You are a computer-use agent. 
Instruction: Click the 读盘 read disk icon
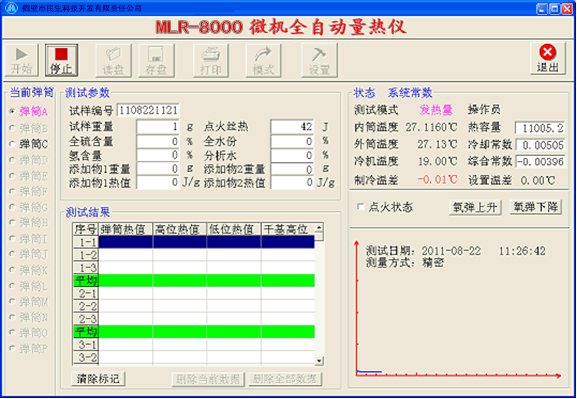[113, 60]
